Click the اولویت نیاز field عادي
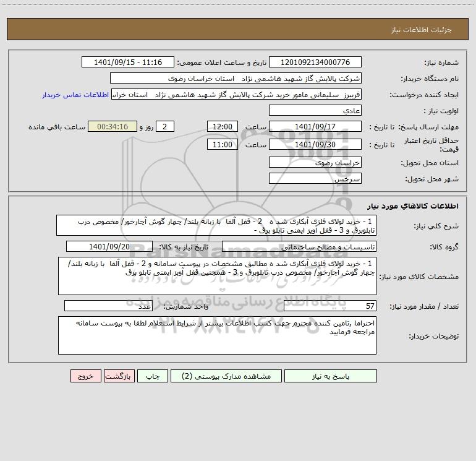 (315, 111)
